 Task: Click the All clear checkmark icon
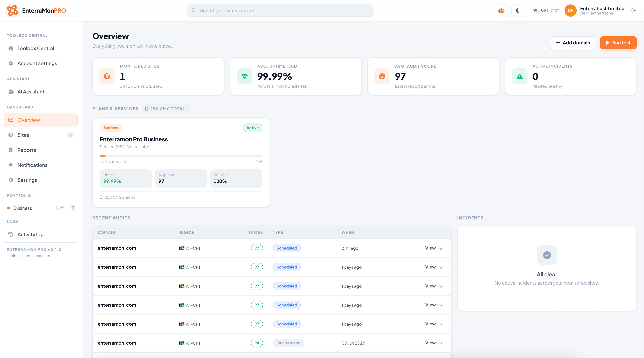(x=547, y=255)
